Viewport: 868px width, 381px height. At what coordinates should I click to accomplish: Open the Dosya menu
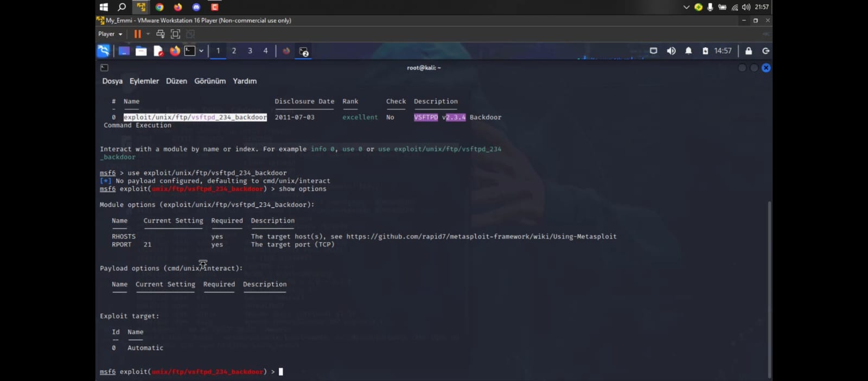tap(112, 81)
